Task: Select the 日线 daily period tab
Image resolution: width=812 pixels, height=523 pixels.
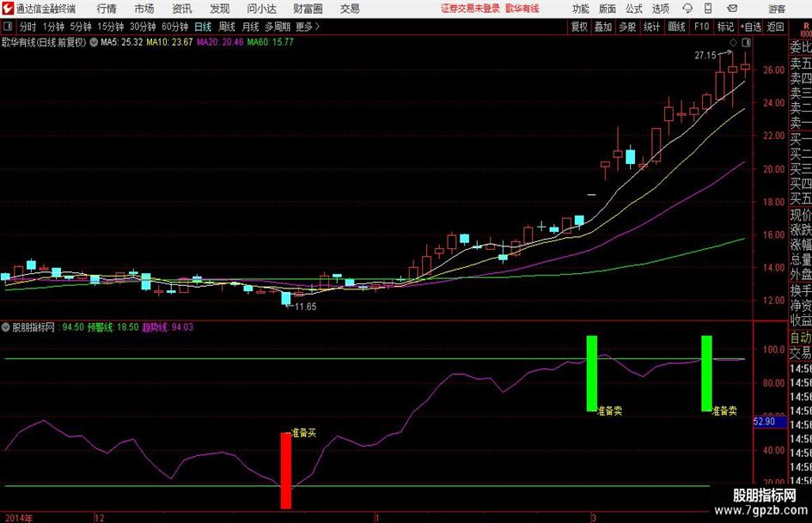Action: coord(203,27)
